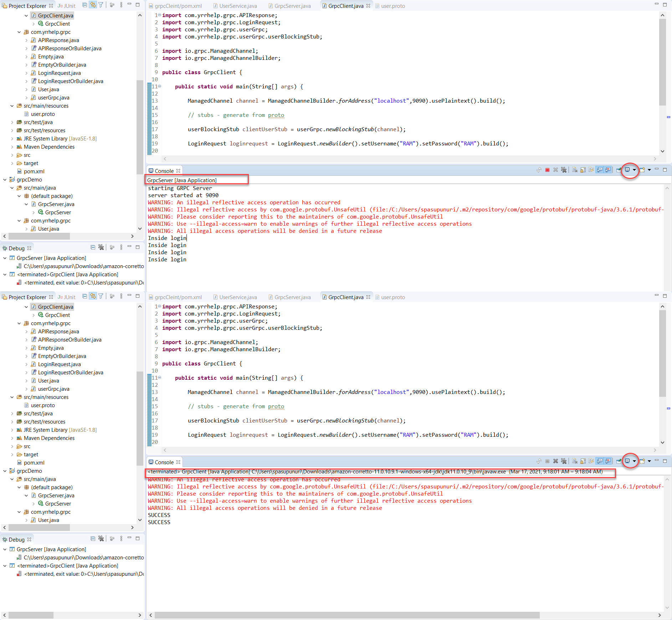
Task: Expand src/test/java in Project Explorer
Action: click(x=12, y=122)
